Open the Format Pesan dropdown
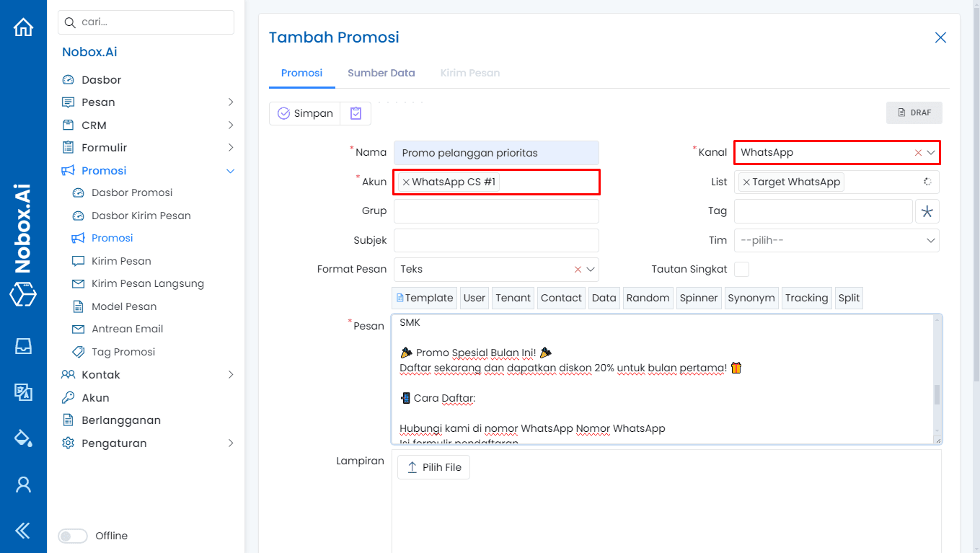This screenshot has width=980, height=553. click(496, 268)
